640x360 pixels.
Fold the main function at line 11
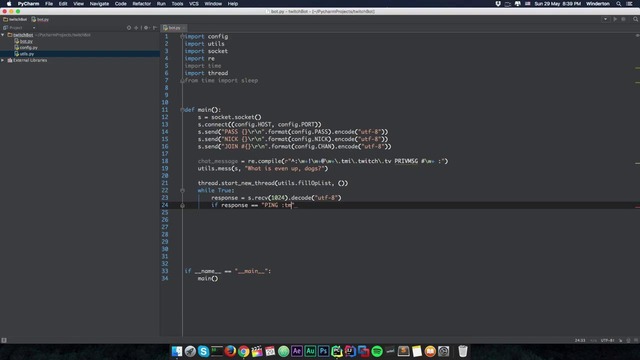click(x=182, y=110)
